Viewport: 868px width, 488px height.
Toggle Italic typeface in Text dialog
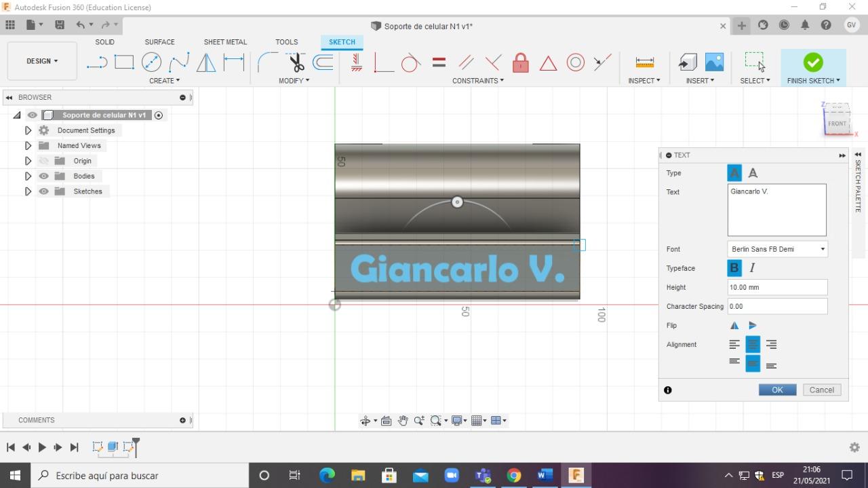752,268
